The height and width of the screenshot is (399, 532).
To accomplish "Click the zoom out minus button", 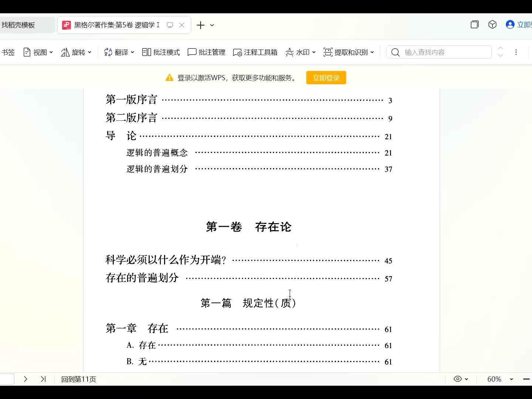I will 527,379.
